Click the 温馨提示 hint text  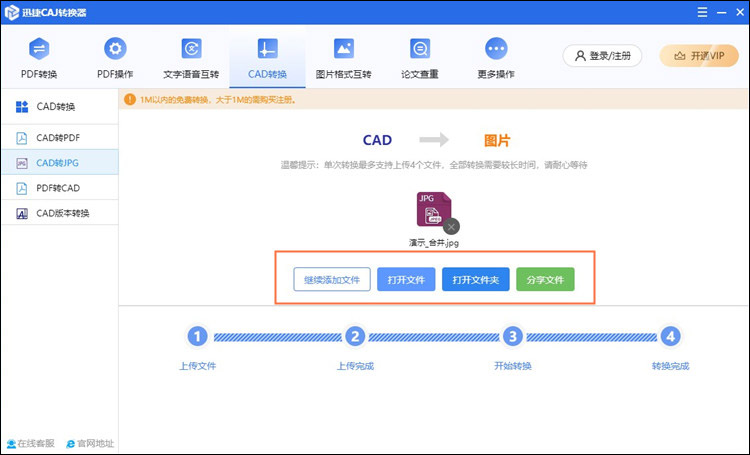pyautogui.click(x=434, y=165)
